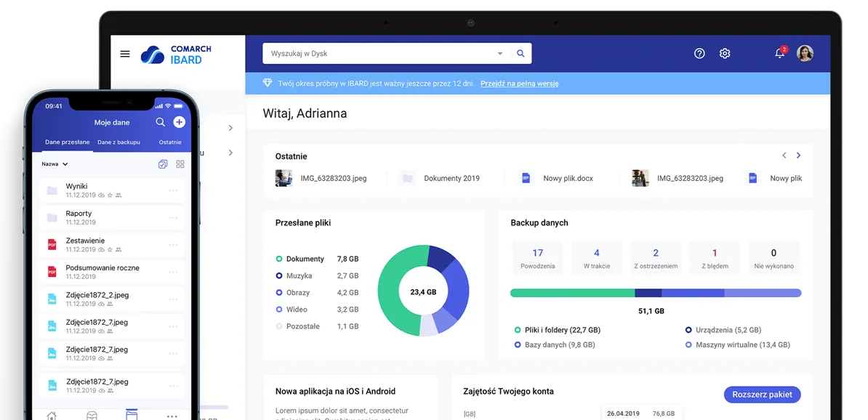This screenshot has width=868, height=420.
Task: Open the recent Dokumenty 2019 folder
Action: point(440,178)
